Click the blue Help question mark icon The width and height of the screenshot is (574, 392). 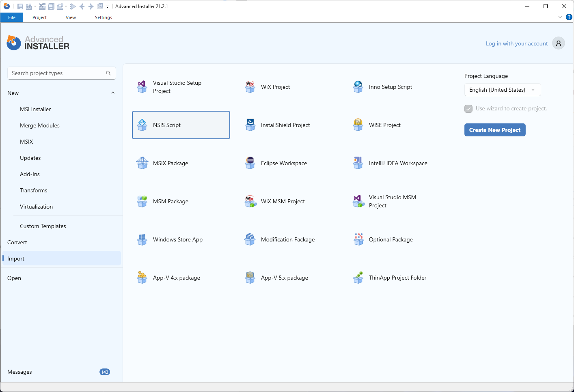tap(569, 17)
